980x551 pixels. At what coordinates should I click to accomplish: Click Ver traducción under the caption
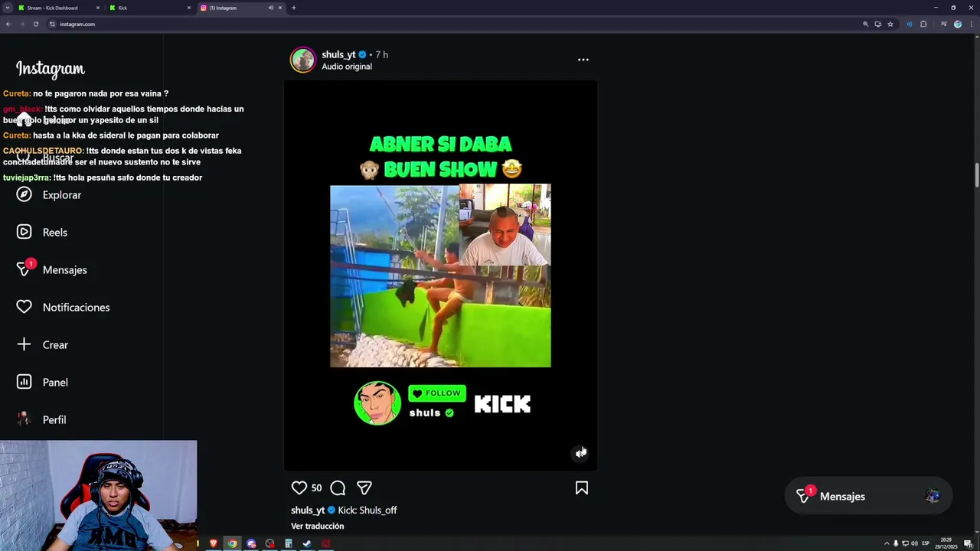coord(318,526)
